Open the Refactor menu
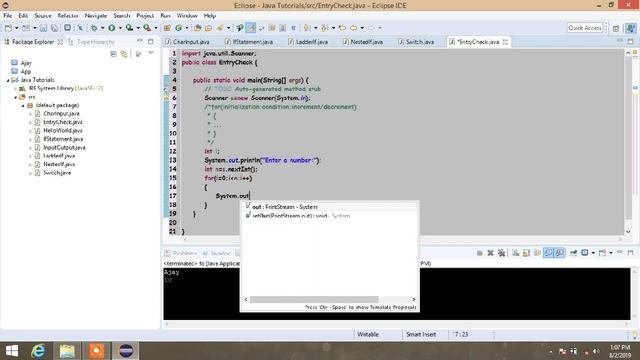This screenshot has height=360, width=640. pos(68,16)
